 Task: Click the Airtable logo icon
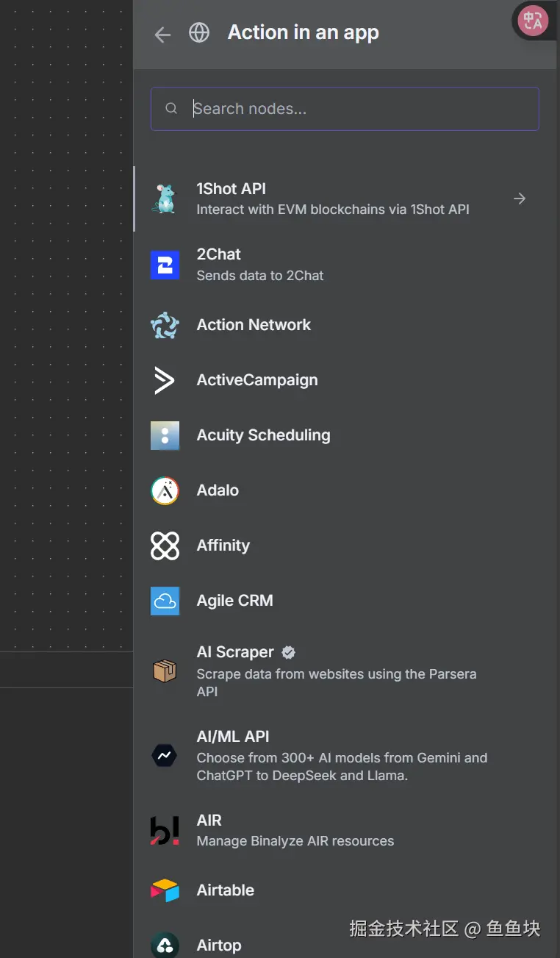click(165, 890)
